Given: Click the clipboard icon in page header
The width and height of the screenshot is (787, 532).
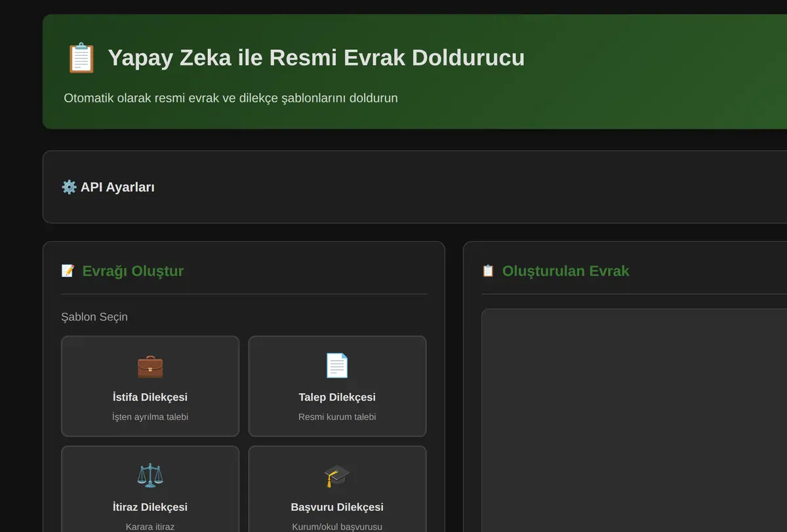Looking at the screenshot, I should tap(81, 58).
